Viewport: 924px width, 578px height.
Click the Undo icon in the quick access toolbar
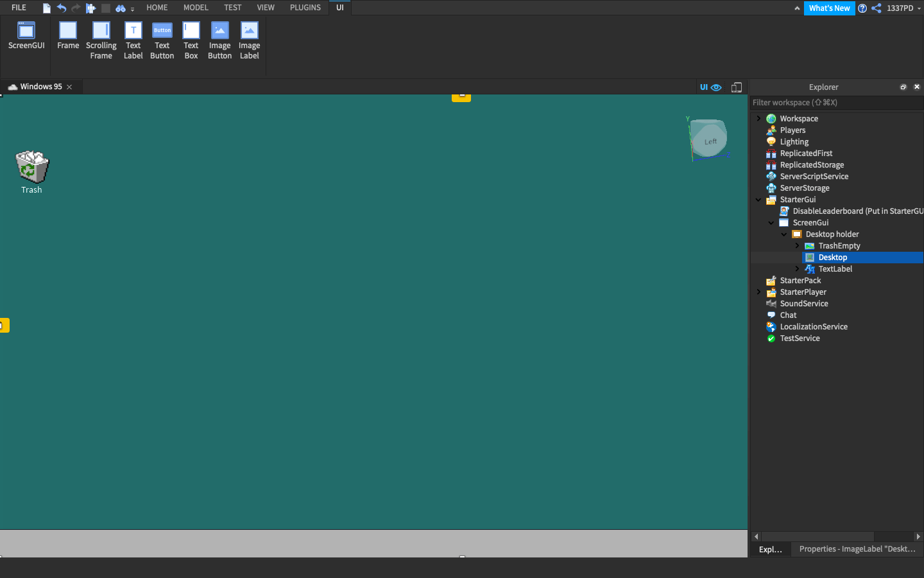[61, 8]
